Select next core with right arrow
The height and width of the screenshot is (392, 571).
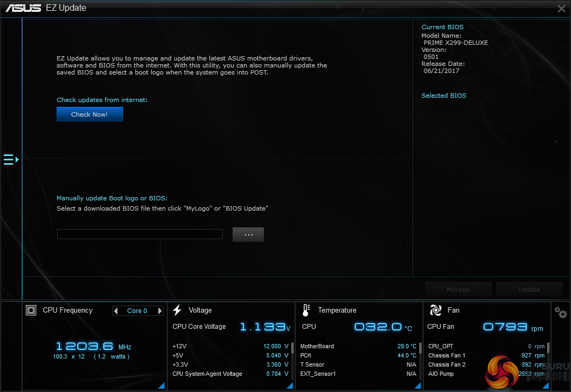[x=160, y=311]
